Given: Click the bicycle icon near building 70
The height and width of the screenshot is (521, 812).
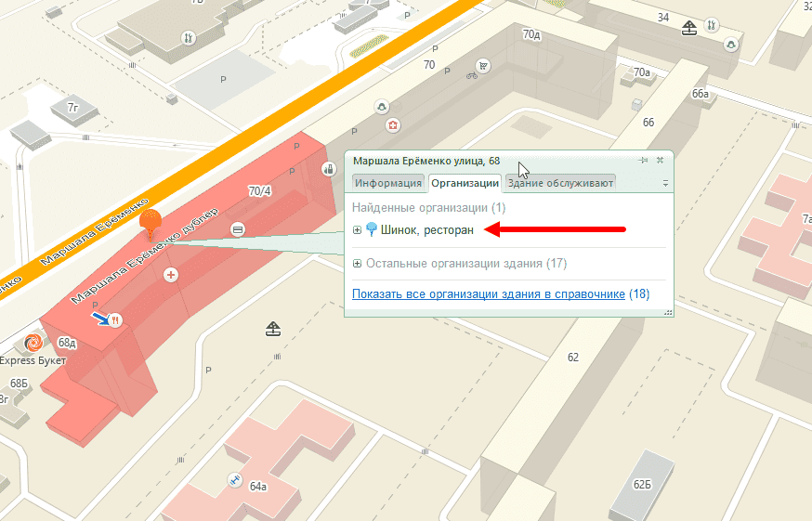Looking at the screenshot, I should 472,76.
